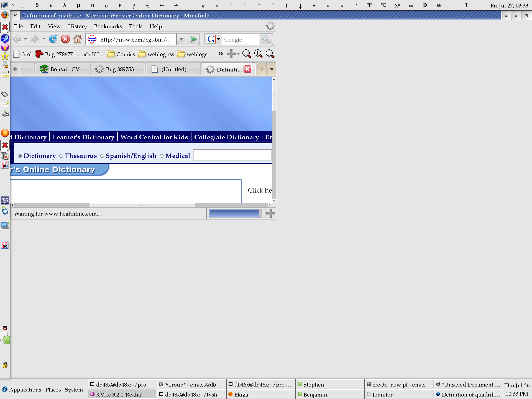The width and height of the screenshot is (532, 399).
Task: Stop loading the page
Action: pyautogui.click(x=65, y=39)
